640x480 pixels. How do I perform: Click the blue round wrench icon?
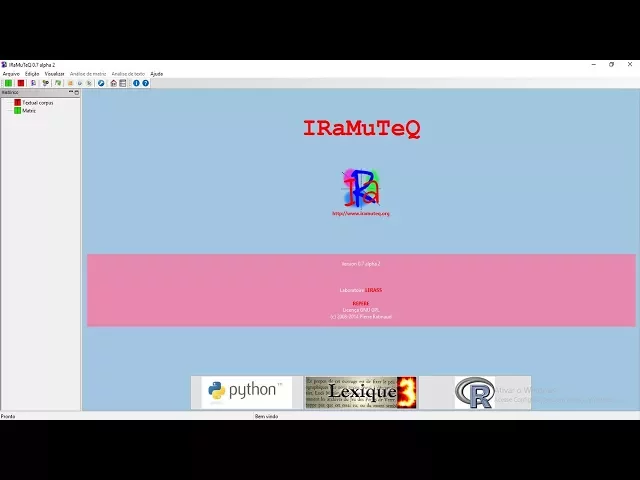101,83
